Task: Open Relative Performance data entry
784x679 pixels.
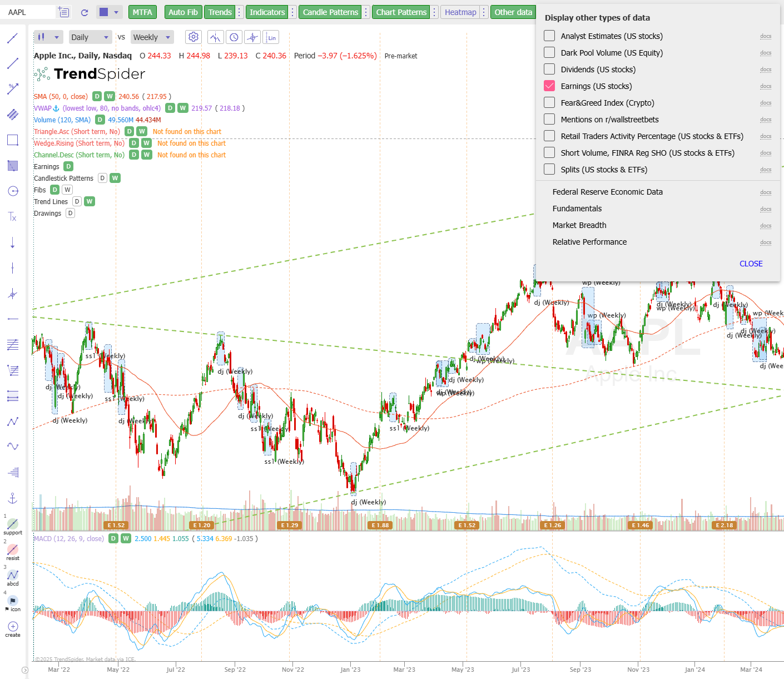Action: pyautogui.click(x=589, y=242)
